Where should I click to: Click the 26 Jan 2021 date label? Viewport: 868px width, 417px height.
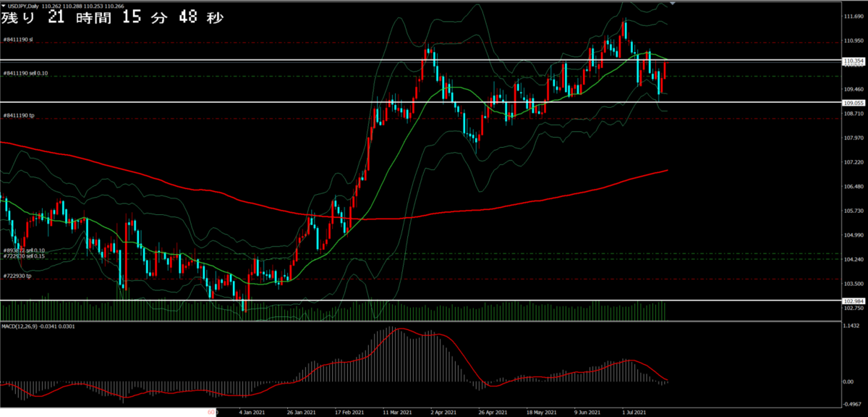300,413
